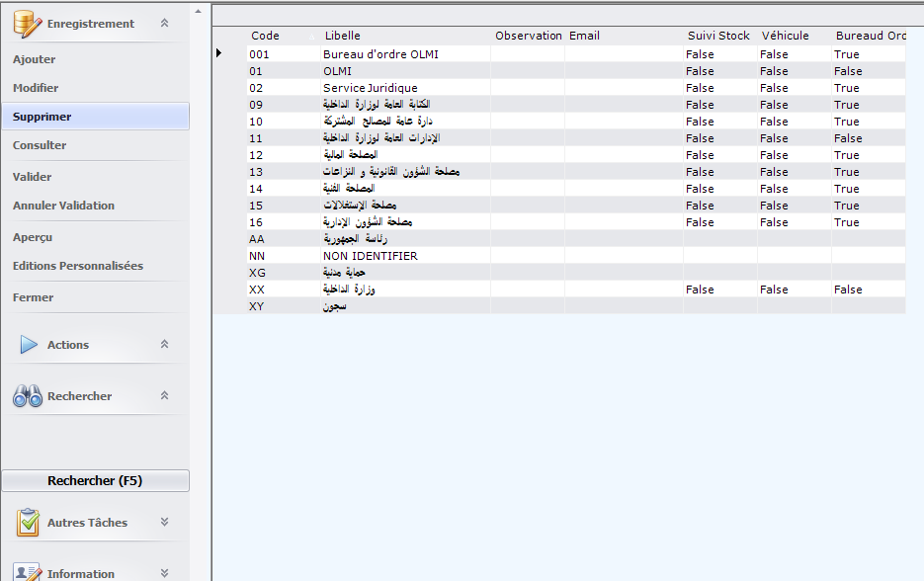The width and height of the screenshot is (924, 581).
Task: Open Editions Personnalisées option
Action: pos(78,266)
